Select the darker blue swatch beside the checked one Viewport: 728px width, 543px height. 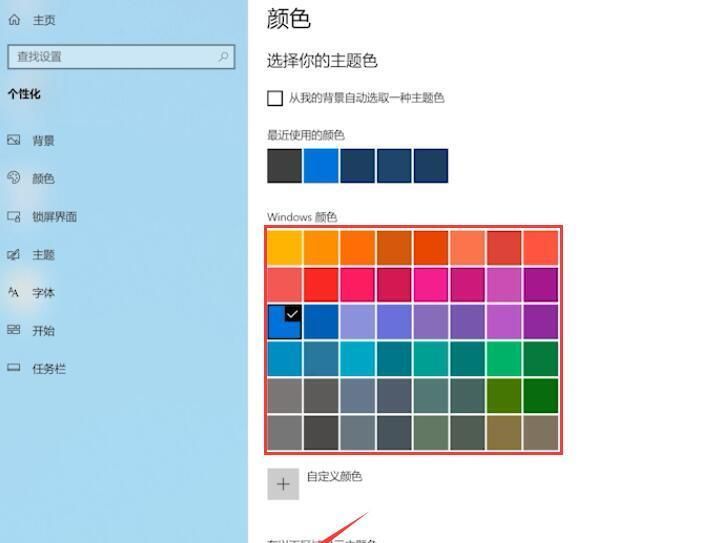click(x=321, y=322)
